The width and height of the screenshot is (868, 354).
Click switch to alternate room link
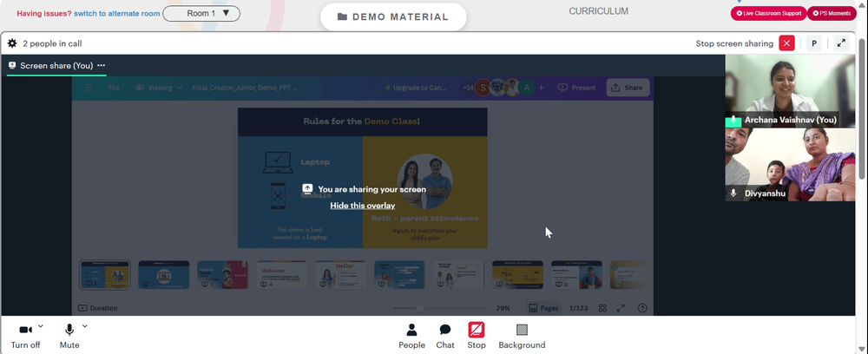(x=117, y=13)
